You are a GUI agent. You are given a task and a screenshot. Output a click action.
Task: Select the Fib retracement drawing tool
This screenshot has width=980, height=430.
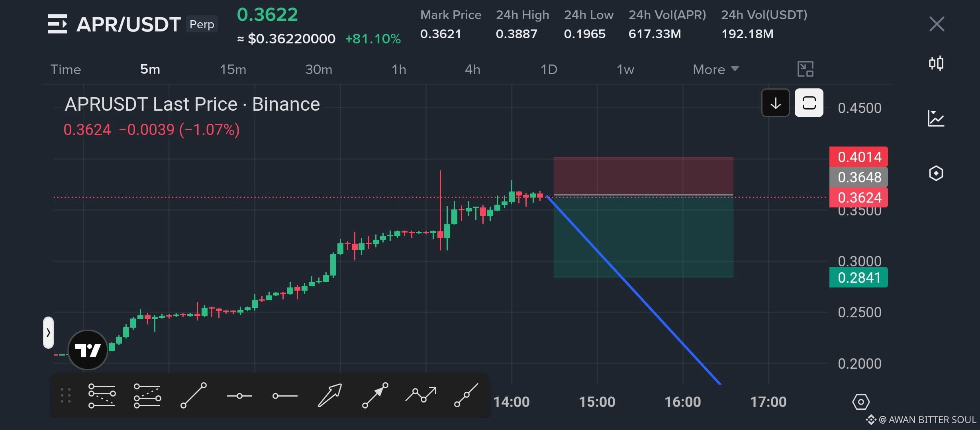(102, 395)
